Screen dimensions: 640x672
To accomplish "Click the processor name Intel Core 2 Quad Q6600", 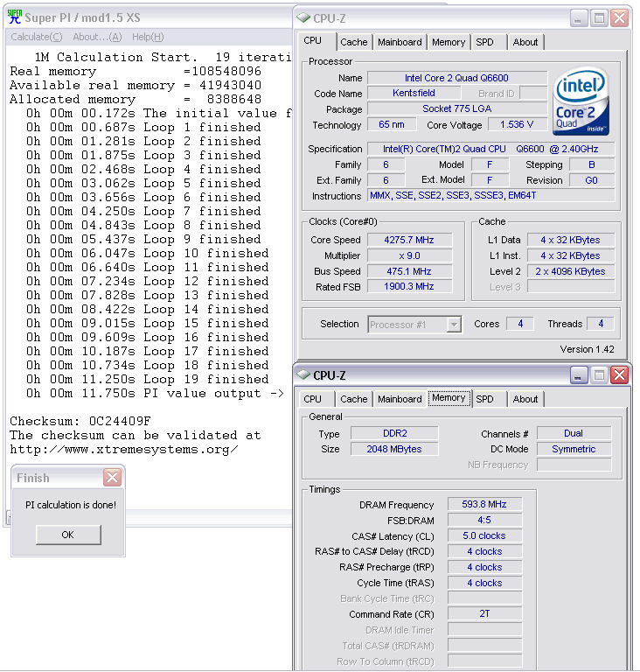I will pos(457,78).
